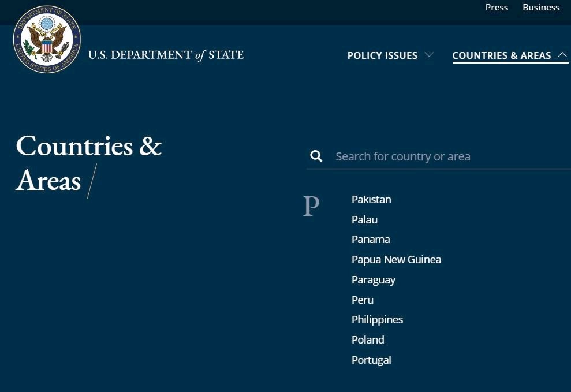Select the Countries & Areas menu item
This screenshot has height=392, width=571.
click(502, 55)
